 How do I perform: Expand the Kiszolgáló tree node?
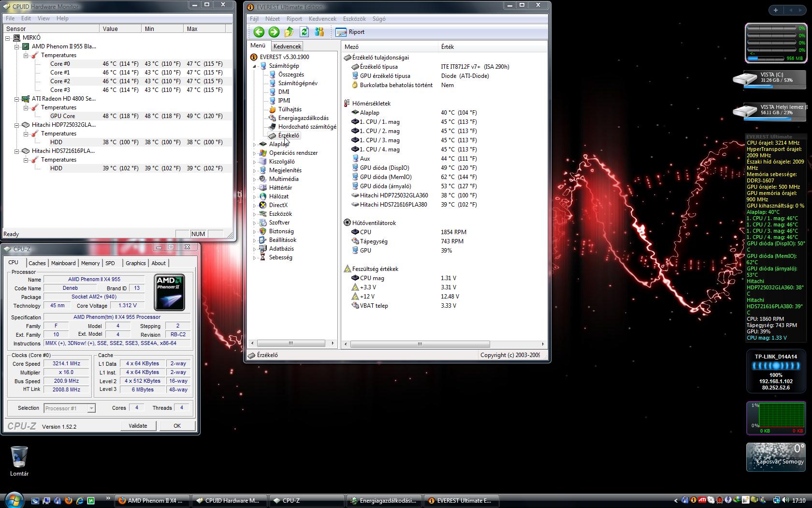(254, 162)
